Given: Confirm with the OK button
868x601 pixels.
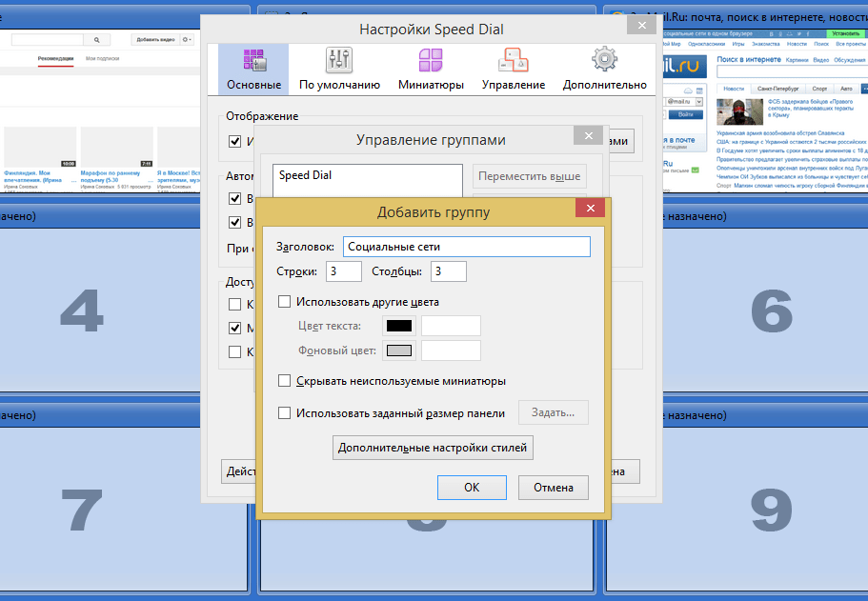Looking at the screenshot, I should pos(472,488).
